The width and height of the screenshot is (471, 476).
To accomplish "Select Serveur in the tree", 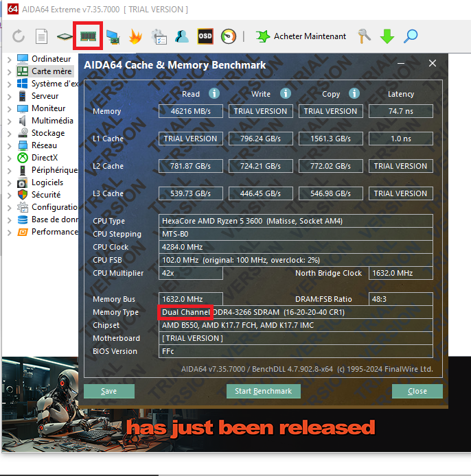I will [45, 96].
